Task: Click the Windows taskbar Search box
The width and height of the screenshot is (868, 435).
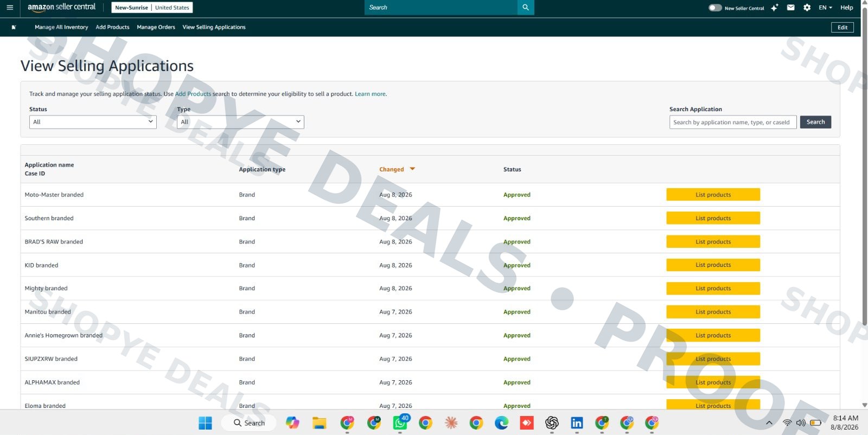Action: coord(249,423)
